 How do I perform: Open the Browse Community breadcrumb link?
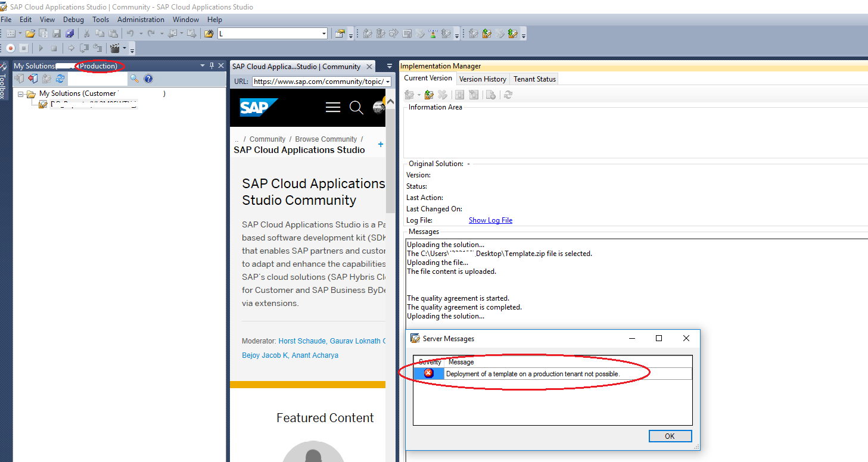(x=326, y=139)
